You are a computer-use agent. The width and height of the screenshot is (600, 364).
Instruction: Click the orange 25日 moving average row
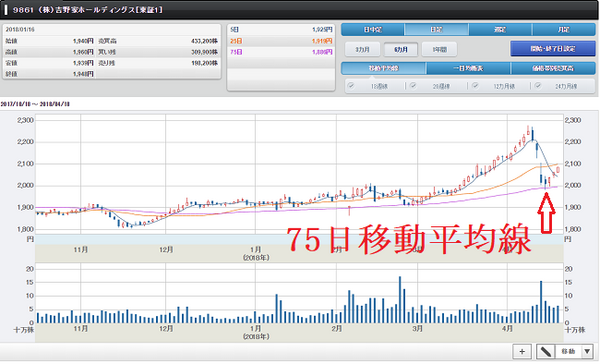(281, 41)
